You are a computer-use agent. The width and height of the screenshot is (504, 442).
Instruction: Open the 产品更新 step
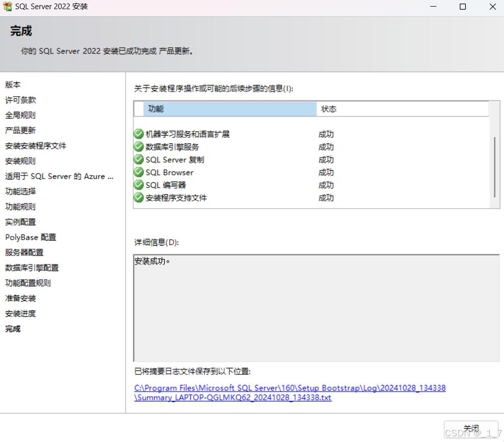point(21,130)
